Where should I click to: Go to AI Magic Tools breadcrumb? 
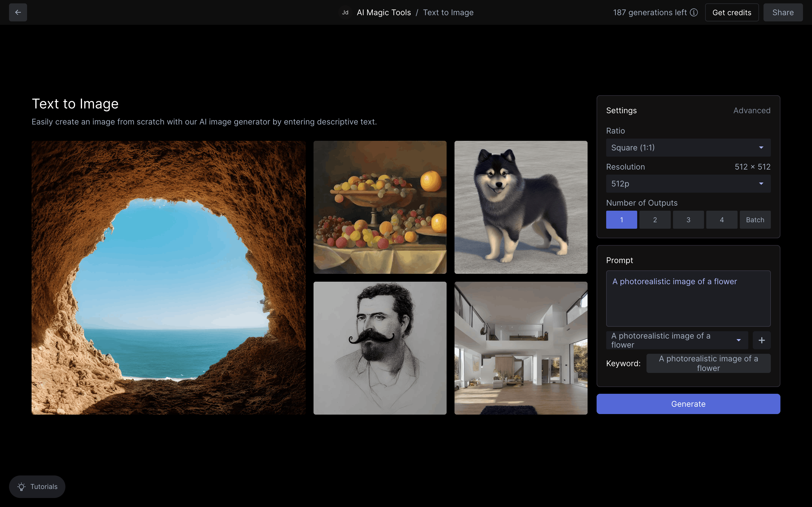click(383, 12)
